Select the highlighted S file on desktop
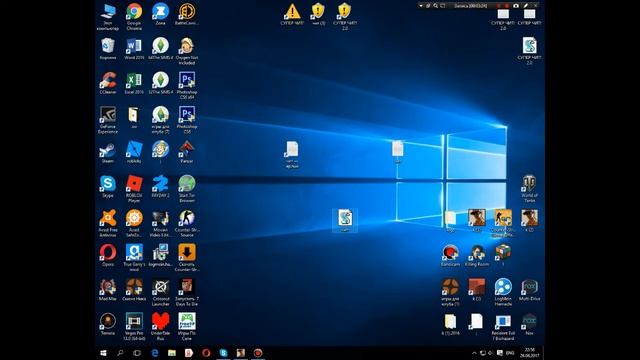The width and height of the screenshot is (640, 360). click(x=345, y=220)
